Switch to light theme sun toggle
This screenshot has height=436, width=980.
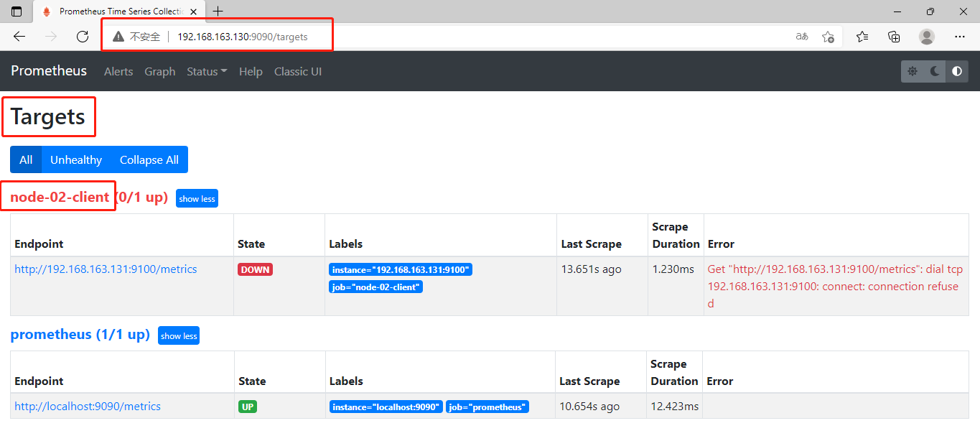coord(913,71)
